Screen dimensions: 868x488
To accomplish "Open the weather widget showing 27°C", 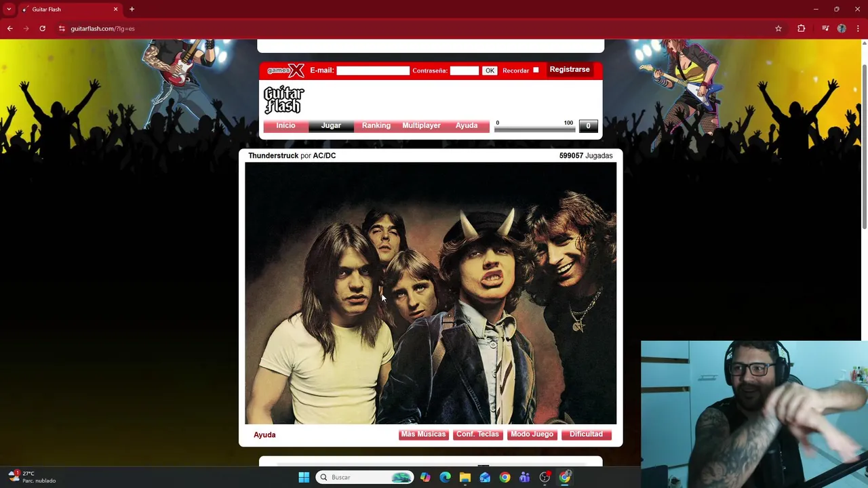I will pyautogui.click(x=32, y=477).
